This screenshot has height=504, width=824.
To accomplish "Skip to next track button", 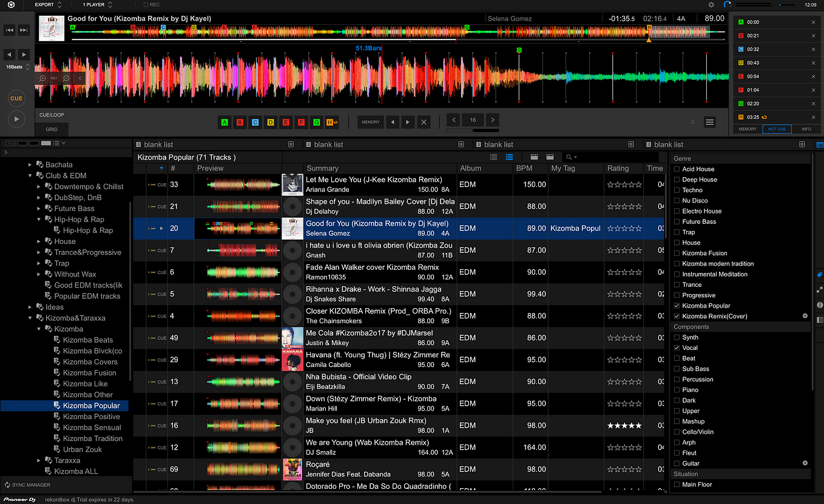I will tap(24, 30).
